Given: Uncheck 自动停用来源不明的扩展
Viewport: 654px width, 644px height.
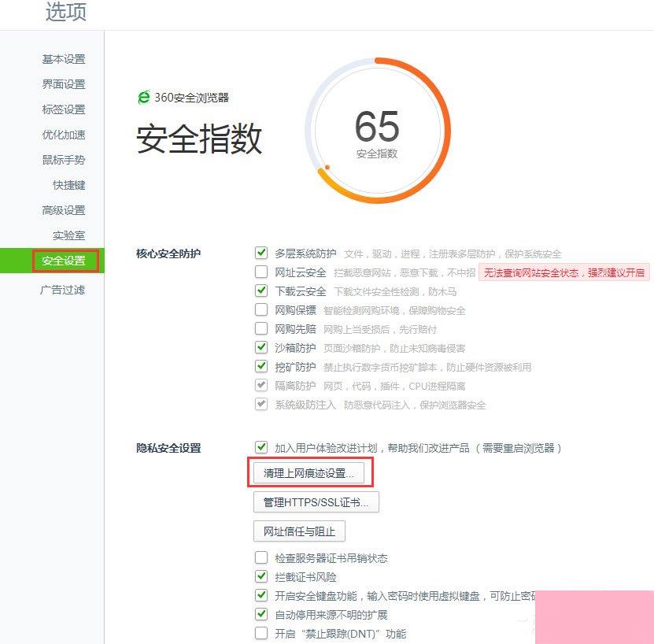Looking at the screenshot, I should pos(261,614).
